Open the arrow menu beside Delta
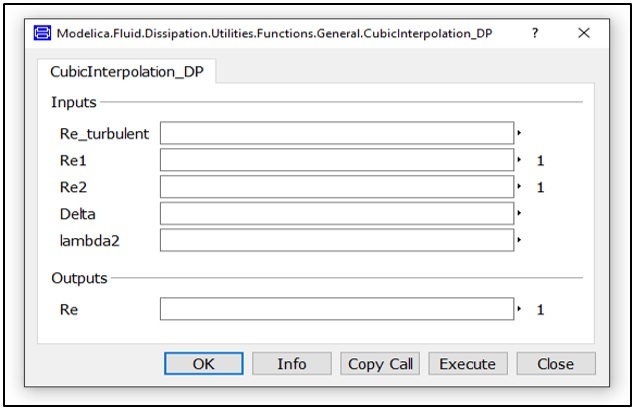 (x=519, y=213)
